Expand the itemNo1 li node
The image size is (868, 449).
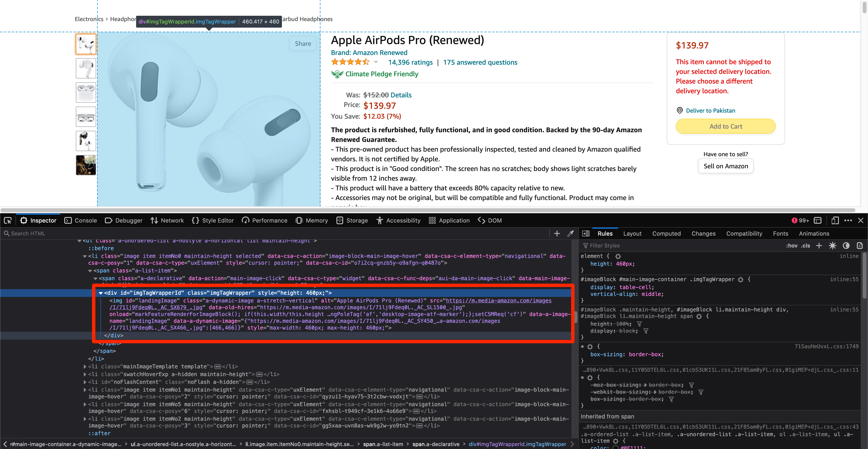(x=85, y=390)
